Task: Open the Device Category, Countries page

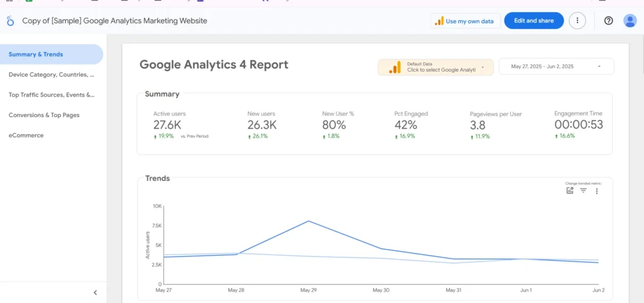Action: [52, 75]
